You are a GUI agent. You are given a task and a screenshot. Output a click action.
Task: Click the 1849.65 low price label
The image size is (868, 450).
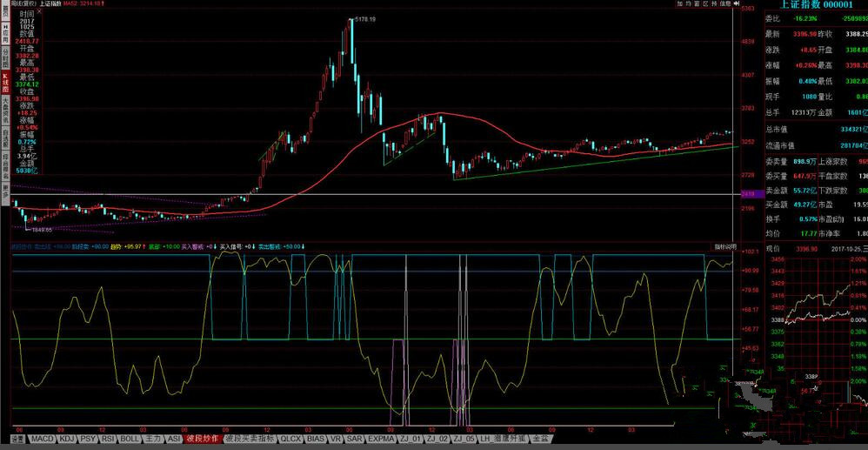click(42, 229)
